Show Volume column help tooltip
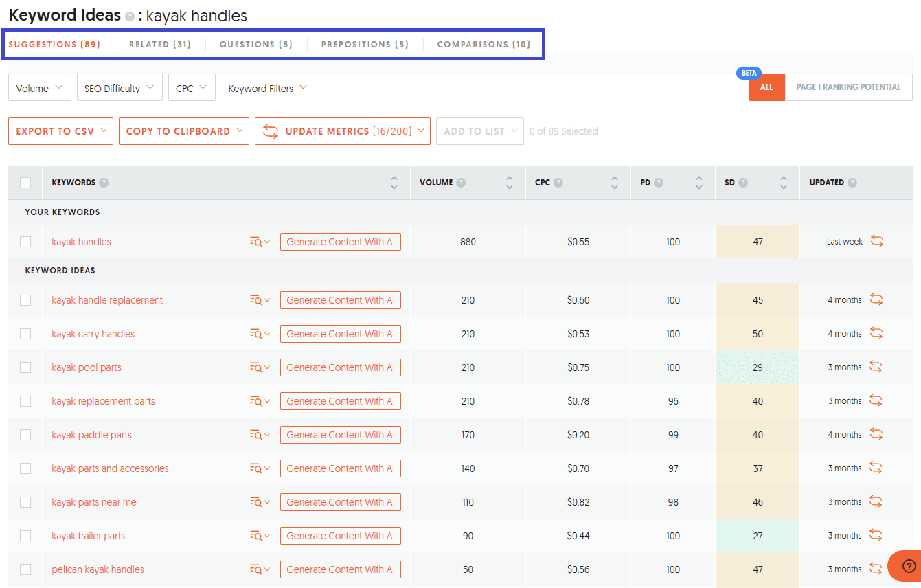Viewport: 921px width, 588px height. click(x=461, y=183)
